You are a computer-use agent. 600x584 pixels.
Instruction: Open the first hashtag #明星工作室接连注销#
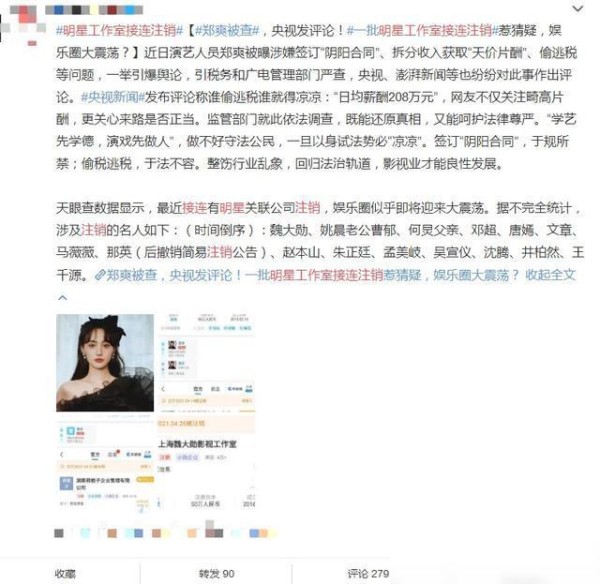[120, 31]
